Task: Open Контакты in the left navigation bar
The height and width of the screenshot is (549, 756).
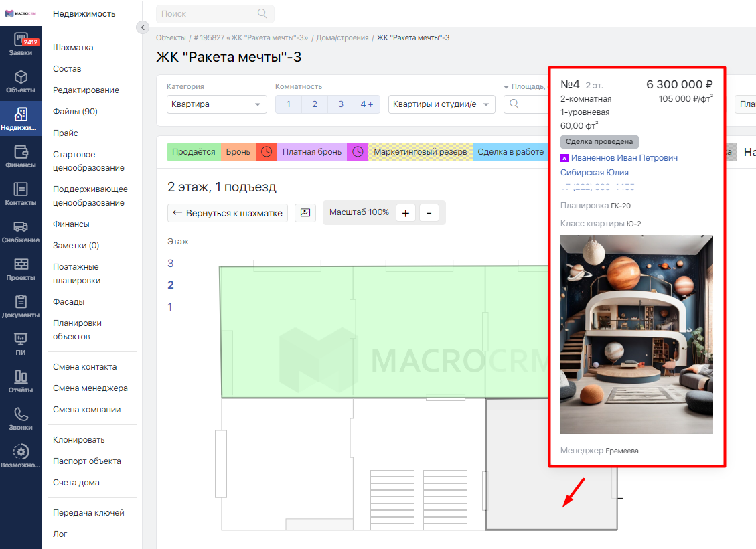Action: click(21, 193)
